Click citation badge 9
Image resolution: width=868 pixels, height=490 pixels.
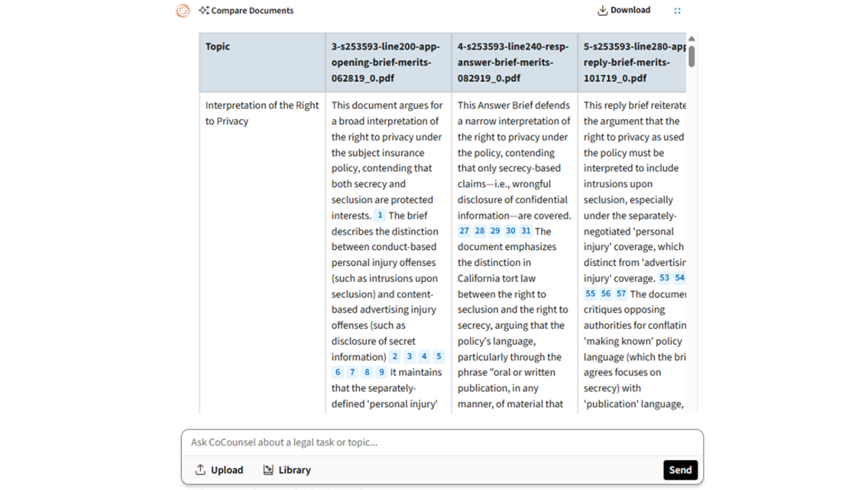click(382, 372)
